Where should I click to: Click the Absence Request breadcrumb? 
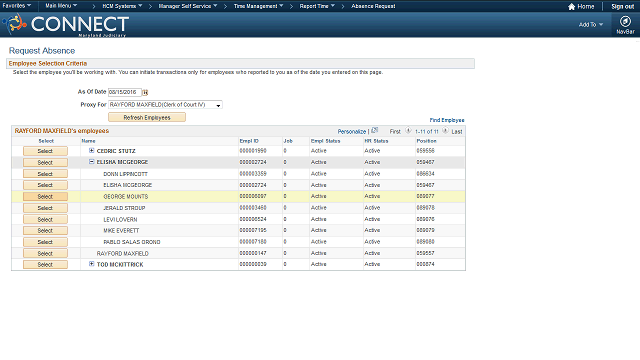click(373, 6)
